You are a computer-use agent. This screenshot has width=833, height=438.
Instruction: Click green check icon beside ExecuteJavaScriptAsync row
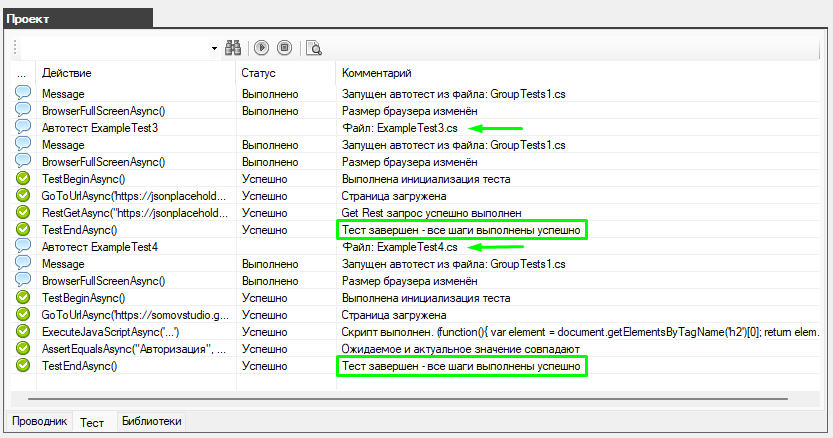tap(23, 332)
